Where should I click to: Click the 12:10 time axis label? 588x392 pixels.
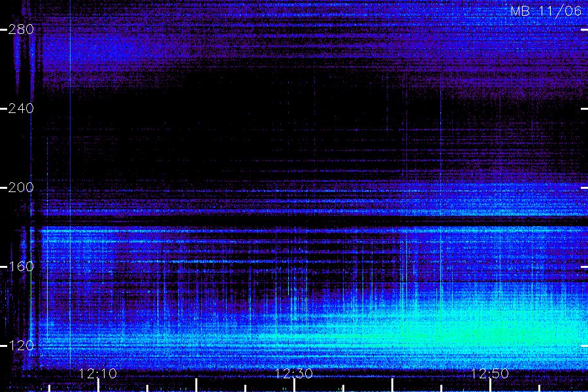coord(98,374)
